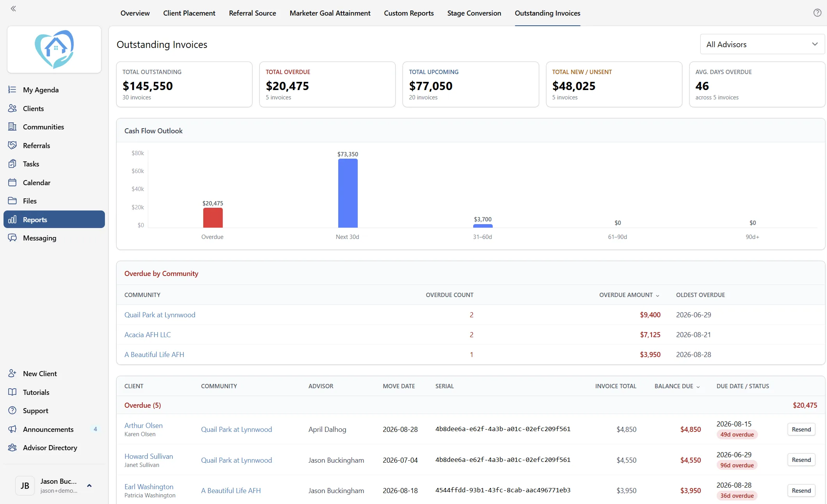The height and width of the screenshot is (504, 827).
Task: Open the Stage Conversion tab
Action: click(474, 13)
